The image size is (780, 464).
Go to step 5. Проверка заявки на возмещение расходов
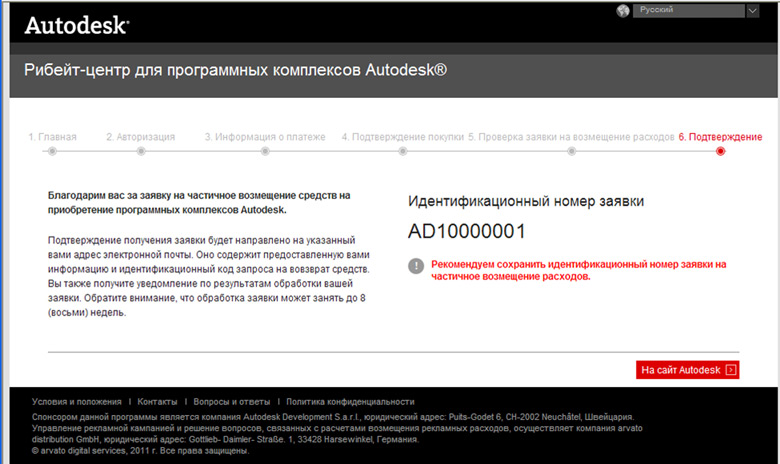pyautogui.click(x=571, y=137)
